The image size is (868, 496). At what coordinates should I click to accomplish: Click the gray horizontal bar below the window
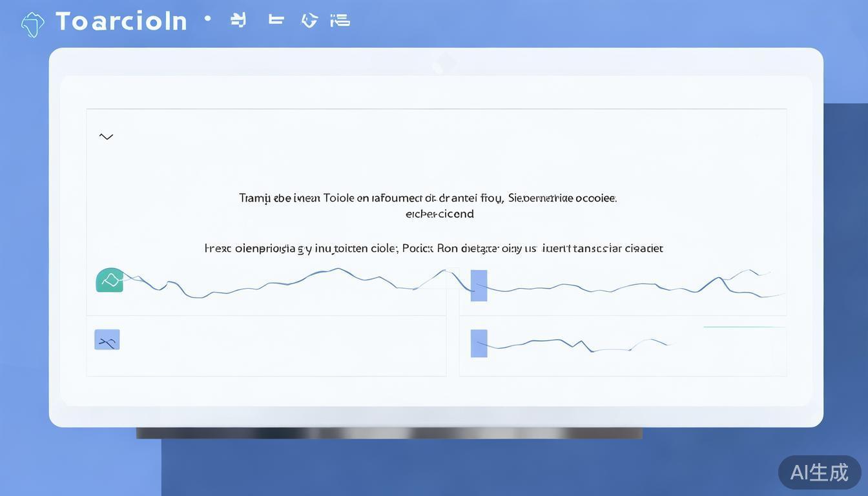(x=389, y=433)
